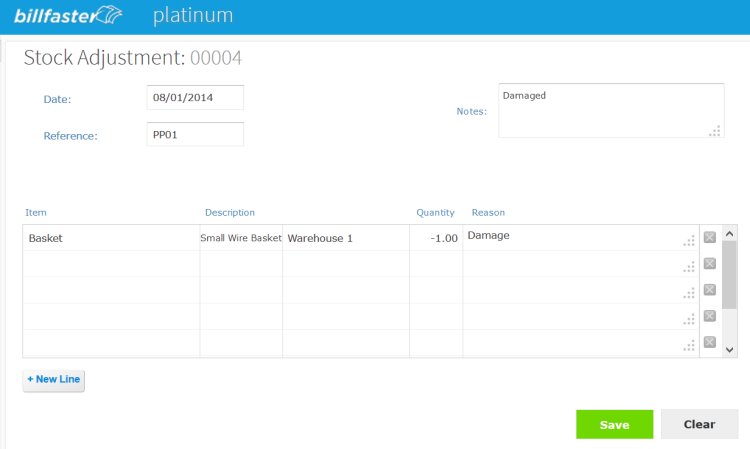Click the billfaster logo
The width and height of the screenshot is (750, 449).
point(68,16)
